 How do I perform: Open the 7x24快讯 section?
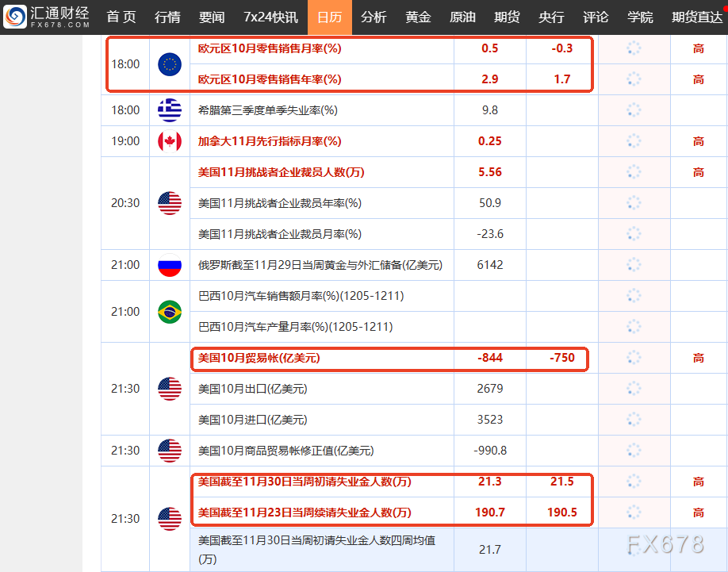click(x=273, y=17)
